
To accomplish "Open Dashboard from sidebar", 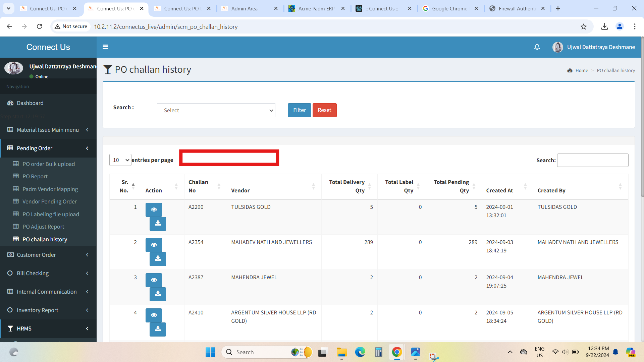I will (x=30, y=103).
